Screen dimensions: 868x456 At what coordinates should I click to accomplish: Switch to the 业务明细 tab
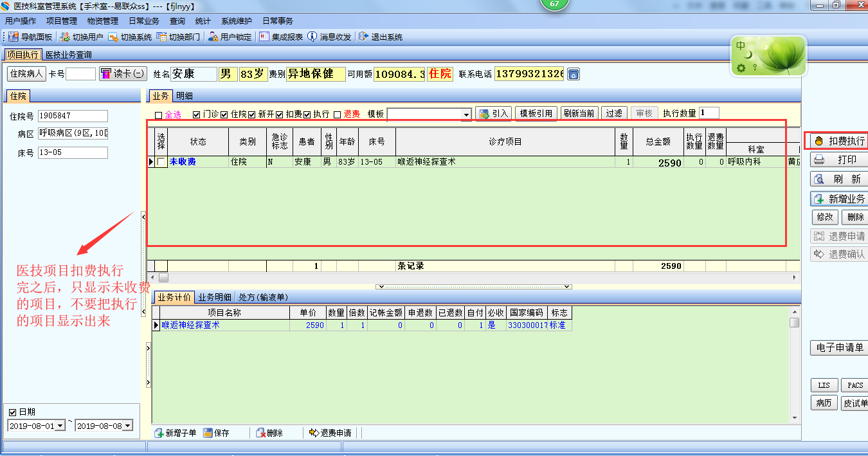[x=215, y=297]
